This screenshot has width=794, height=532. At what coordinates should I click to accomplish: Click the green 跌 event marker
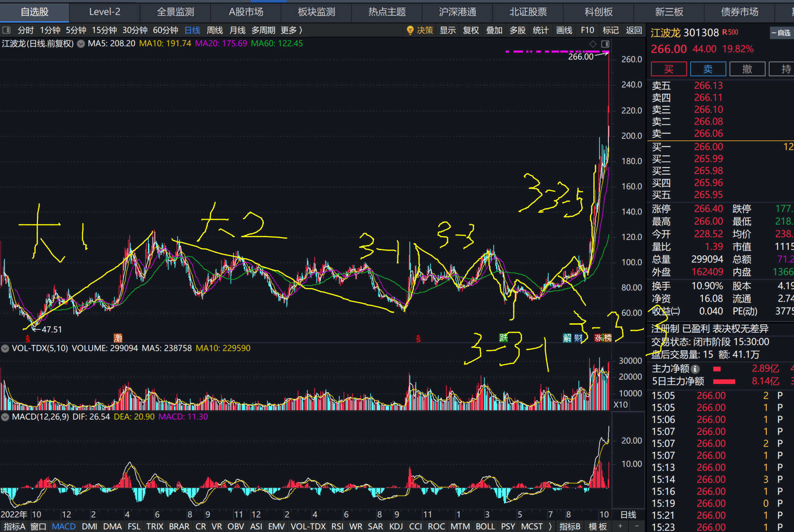pos(503,338)
